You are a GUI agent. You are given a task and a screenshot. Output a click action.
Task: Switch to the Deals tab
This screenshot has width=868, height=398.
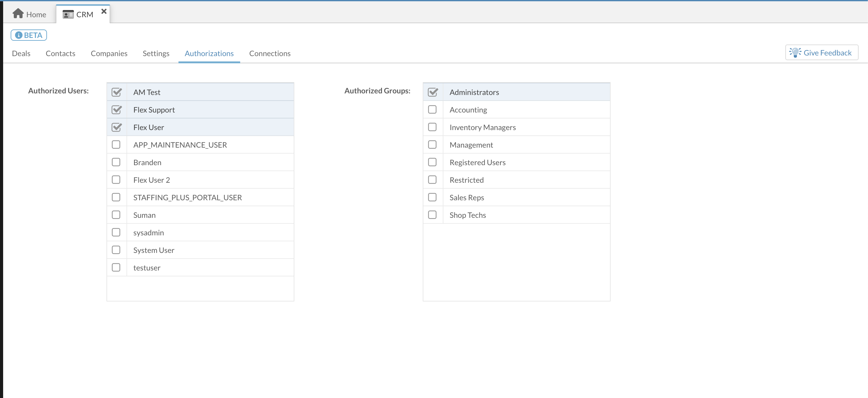tap(21, 53)
